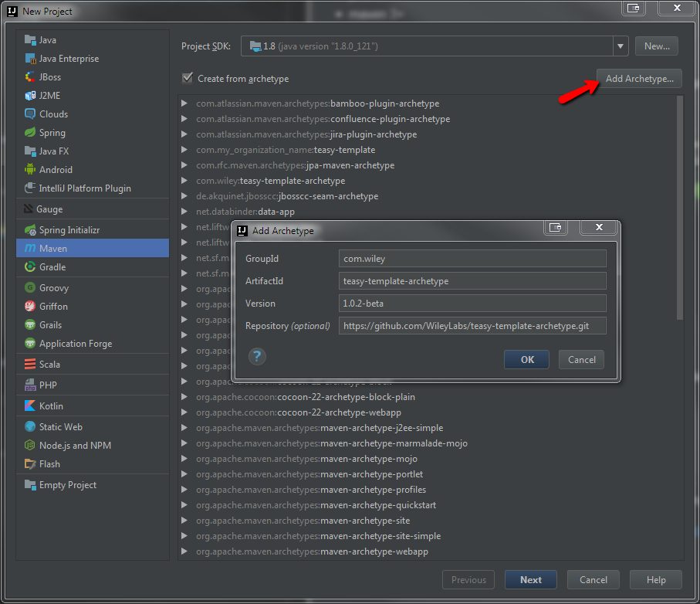Select Java FX project type

[93, 151]
